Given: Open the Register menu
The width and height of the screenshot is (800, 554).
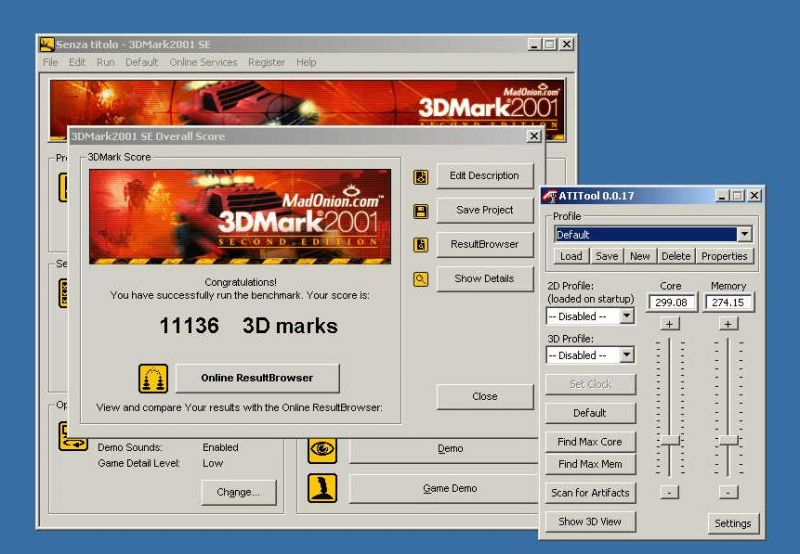Looking at the screenshot, I should [266, 62].
